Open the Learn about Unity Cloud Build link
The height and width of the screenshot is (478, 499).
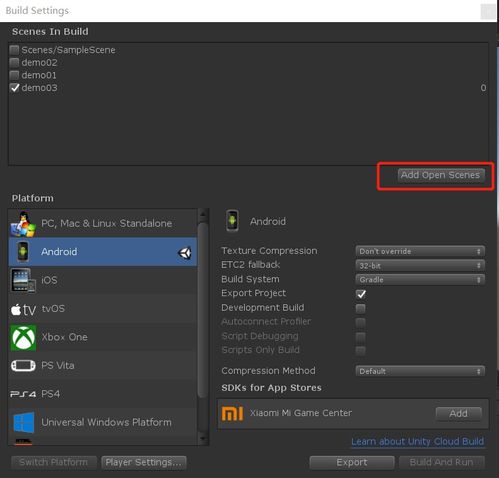(417, 442)
